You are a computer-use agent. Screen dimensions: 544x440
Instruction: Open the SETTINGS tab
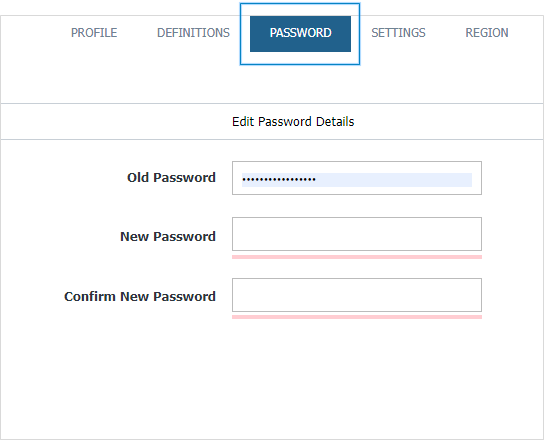(x=398, y=33)
